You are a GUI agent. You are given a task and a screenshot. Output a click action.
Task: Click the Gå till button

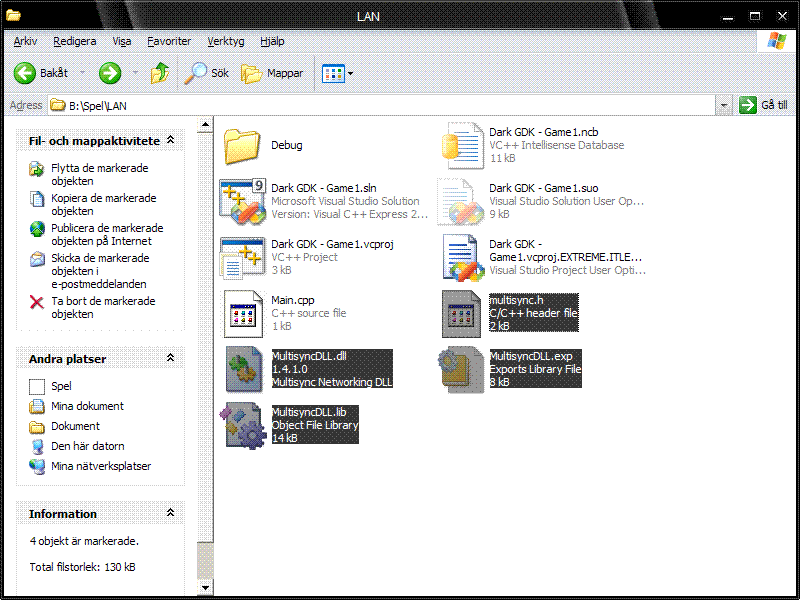pyautogui.click(x=764, y=106)
